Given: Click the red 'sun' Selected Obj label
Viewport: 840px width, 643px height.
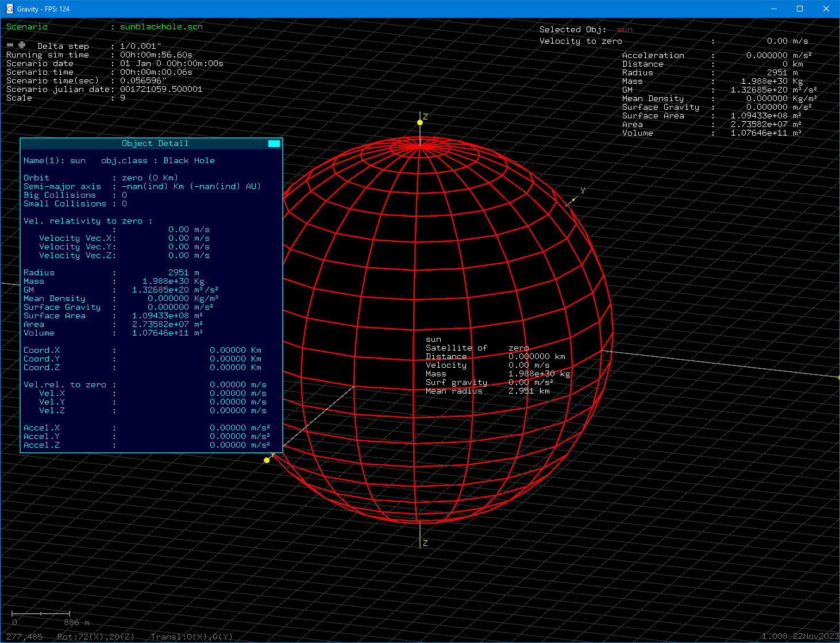Looking at the screenshot, I should coord(625,30).
